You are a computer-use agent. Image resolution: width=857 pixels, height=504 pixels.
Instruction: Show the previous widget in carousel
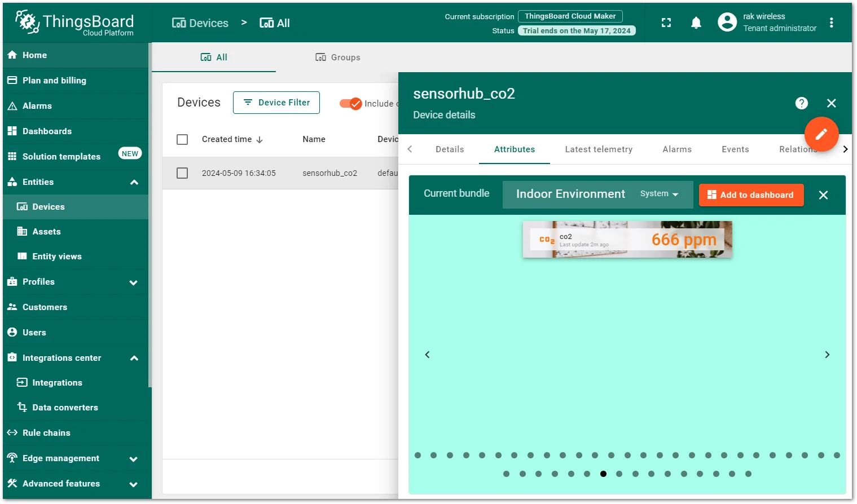tap(428, 355)
